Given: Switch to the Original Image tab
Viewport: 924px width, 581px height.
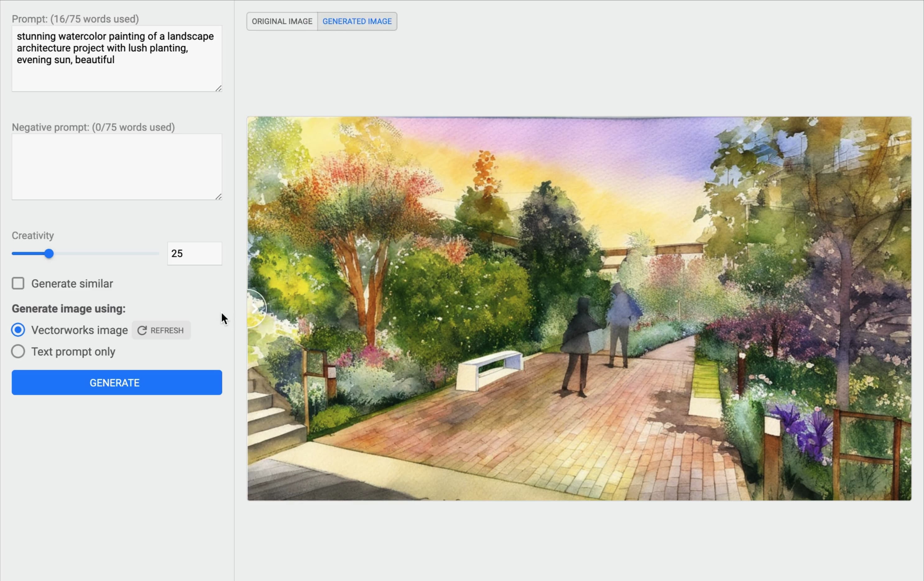Looking at the screenshot, I should [282, 21].
